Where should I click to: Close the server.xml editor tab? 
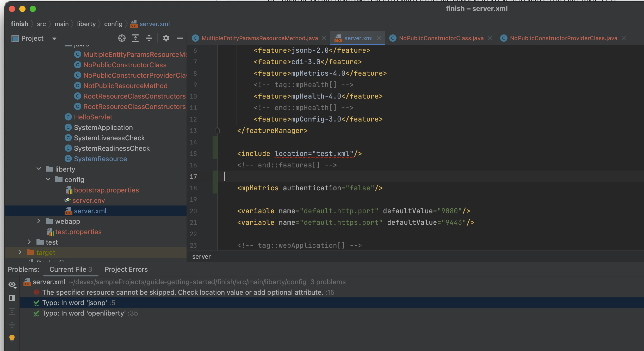coord(379,38)
